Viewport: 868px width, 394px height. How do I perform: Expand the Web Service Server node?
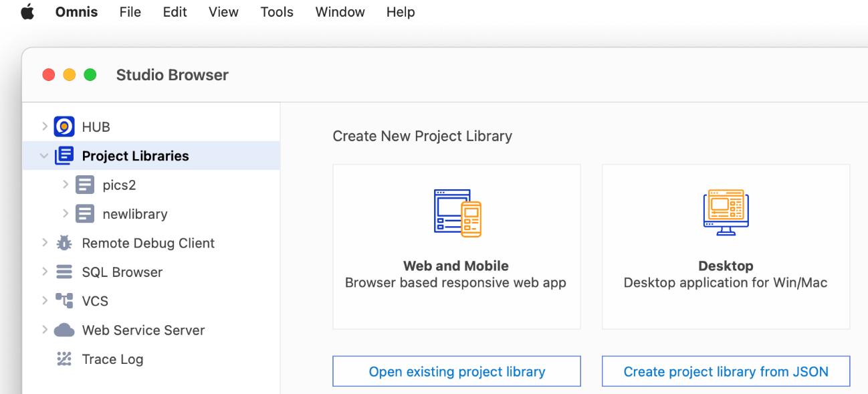click(x=44, y=329)
